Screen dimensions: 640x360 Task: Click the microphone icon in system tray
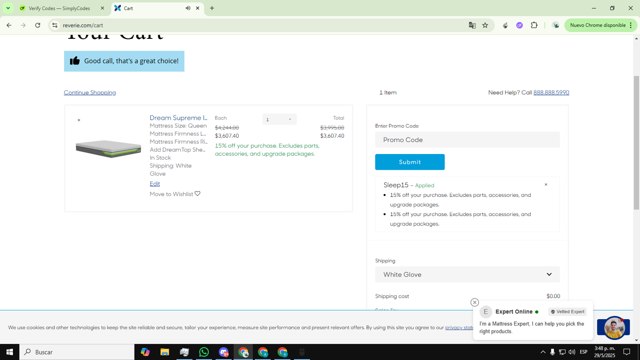pyautogui.click(x=552, y=352)
